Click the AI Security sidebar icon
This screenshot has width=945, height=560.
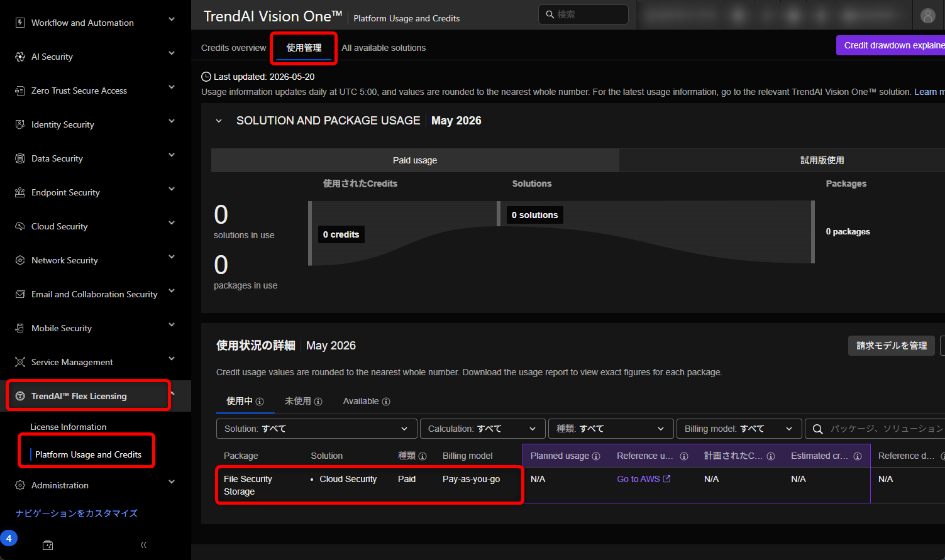coord(20,57)
